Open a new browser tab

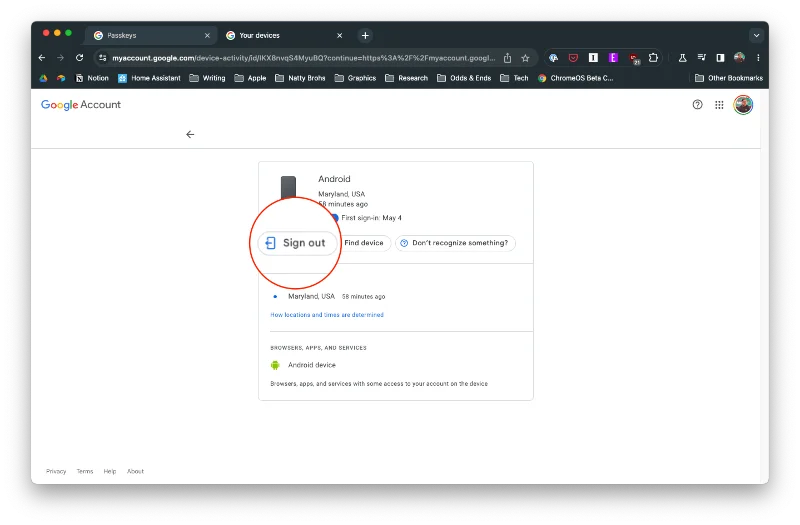coord(365,35)
